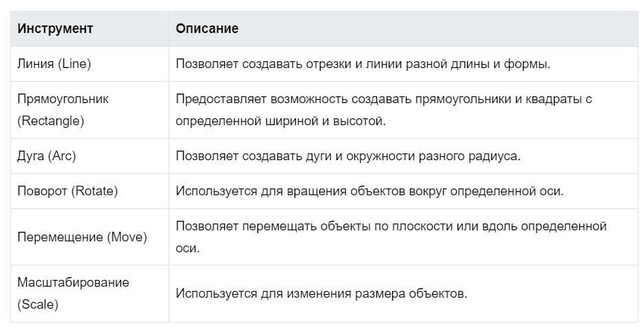Image resolution: width=644 pixels, height=328 pixels.
Task: Click the word Scale in parentheses
Action: (x=38, y=305)
